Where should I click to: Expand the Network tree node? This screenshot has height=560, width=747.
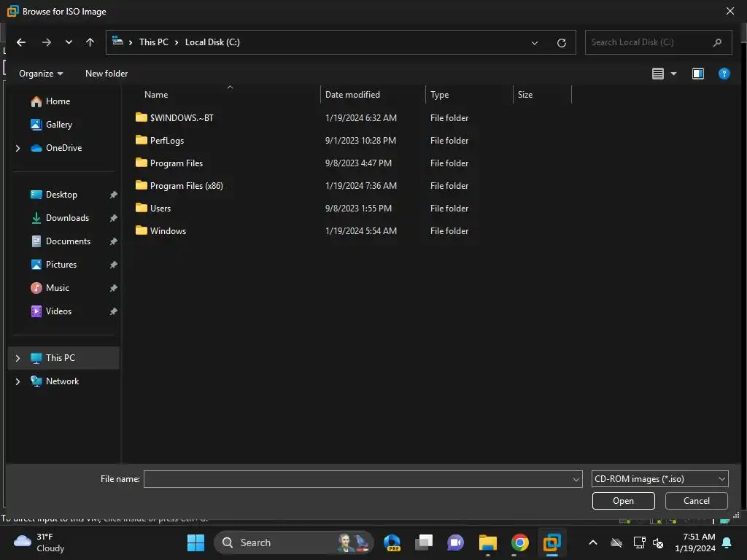18,381
